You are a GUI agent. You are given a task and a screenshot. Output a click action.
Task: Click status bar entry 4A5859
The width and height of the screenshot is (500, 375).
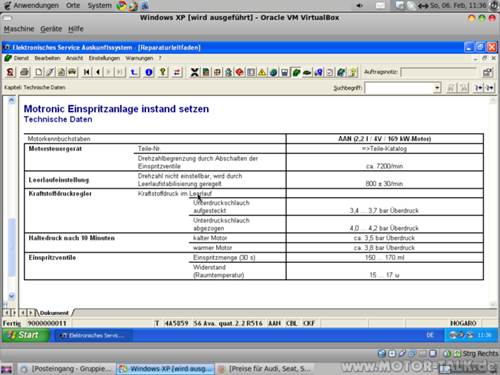176,323
